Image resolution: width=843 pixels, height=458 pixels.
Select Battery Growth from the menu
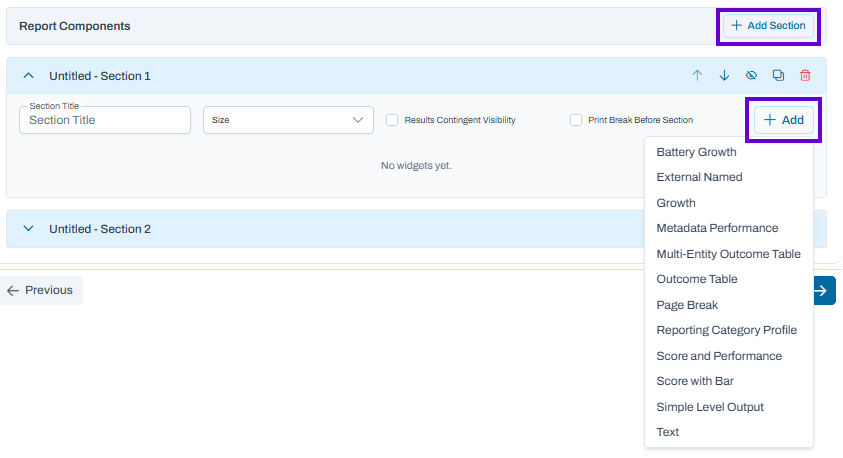(x=728, y=152)
